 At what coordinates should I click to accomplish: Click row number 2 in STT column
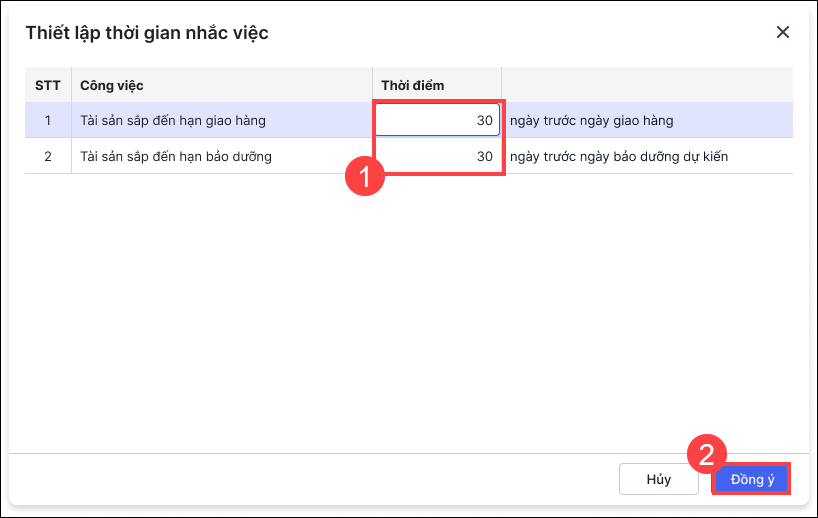coord(48,156)
